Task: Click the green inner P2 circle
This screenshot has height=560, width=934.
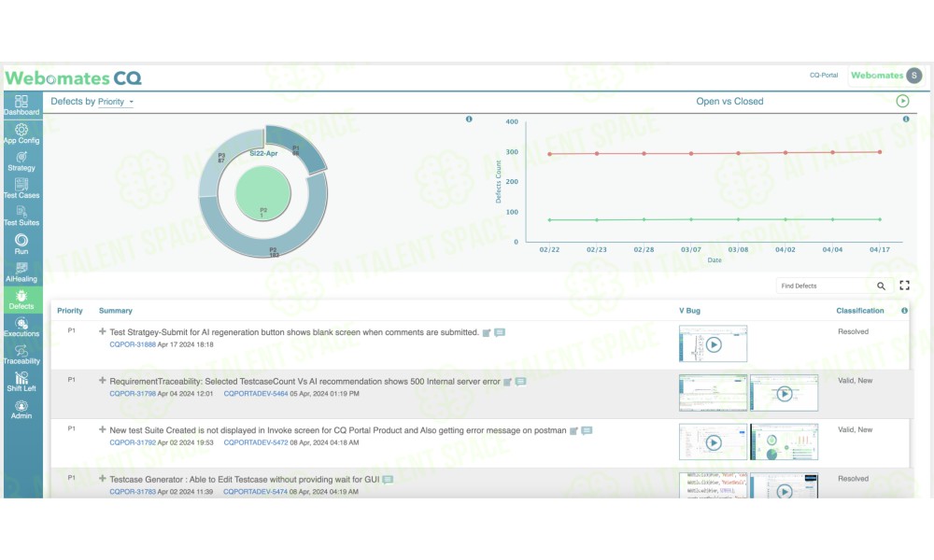Action: pos(262,193)
